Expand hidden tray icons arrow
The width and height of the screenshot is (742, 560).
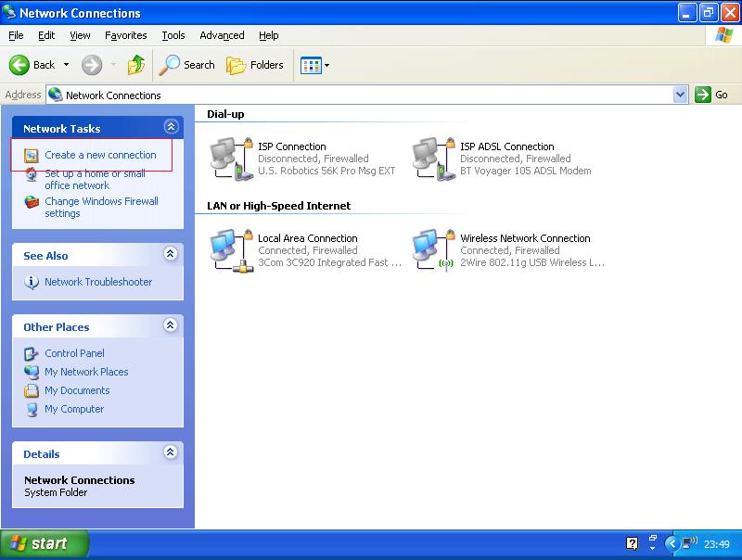tap(672, 543)
